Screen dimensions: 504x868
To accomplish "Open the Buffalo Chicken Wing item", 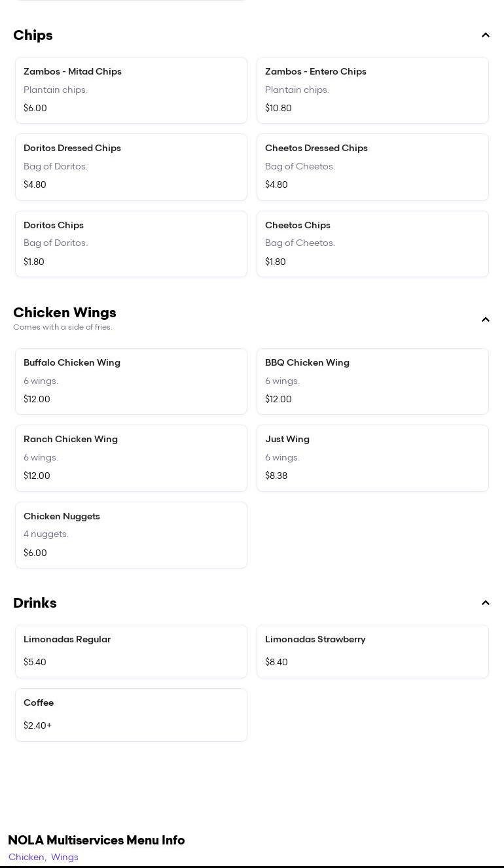I will coord(131,381).
